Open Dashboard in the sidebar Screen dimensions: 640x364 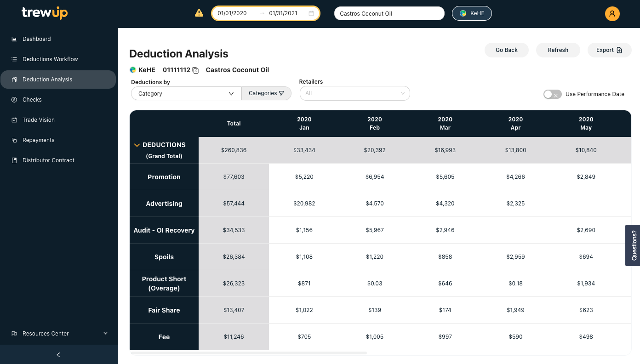58,39
